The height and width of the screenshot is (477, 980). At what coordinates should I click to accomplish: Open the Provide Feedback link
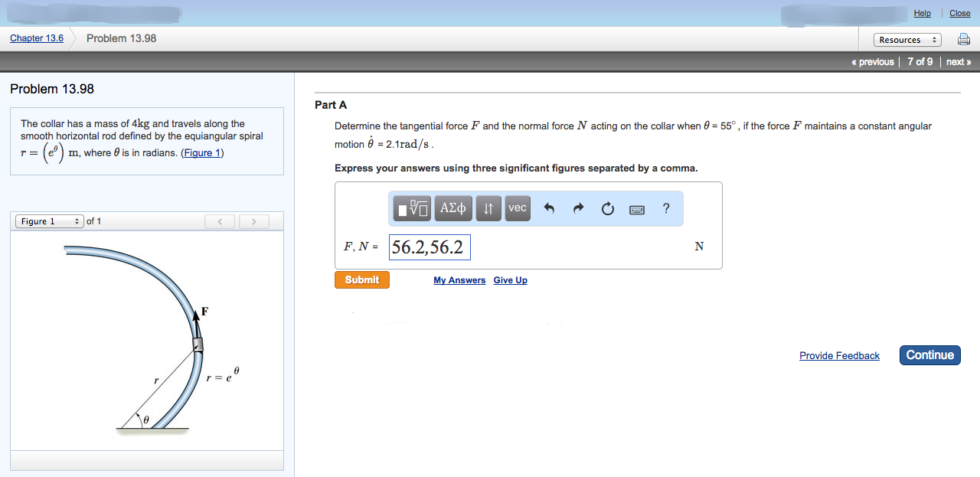click(839, 354)
